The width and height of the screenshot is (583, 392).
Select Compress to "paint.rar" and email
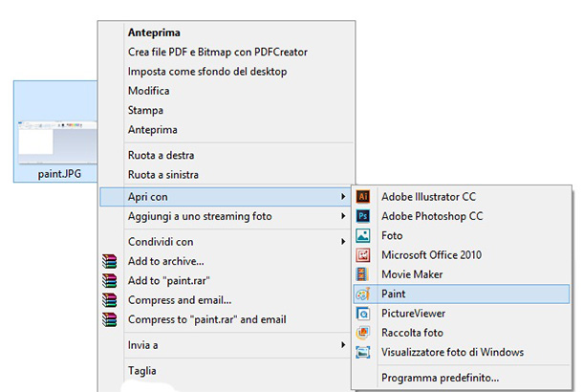[207, 319]
